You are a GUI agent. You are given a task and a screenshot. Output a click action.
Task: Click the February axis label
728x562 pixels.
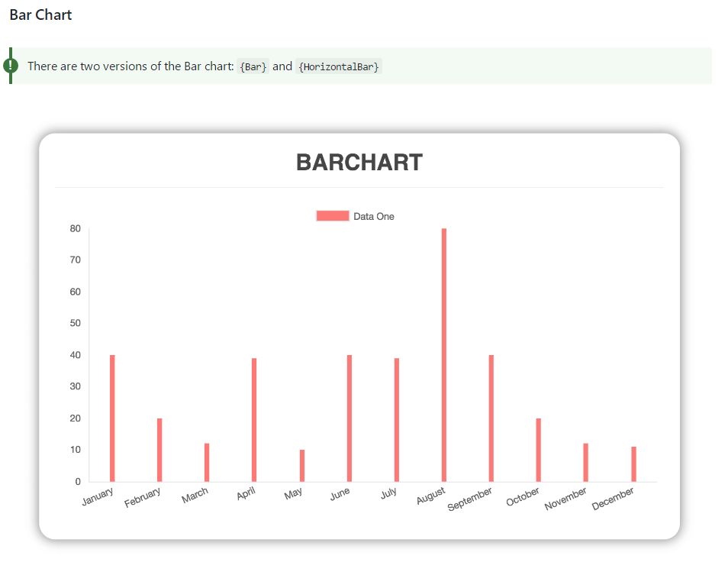point(143,497)
